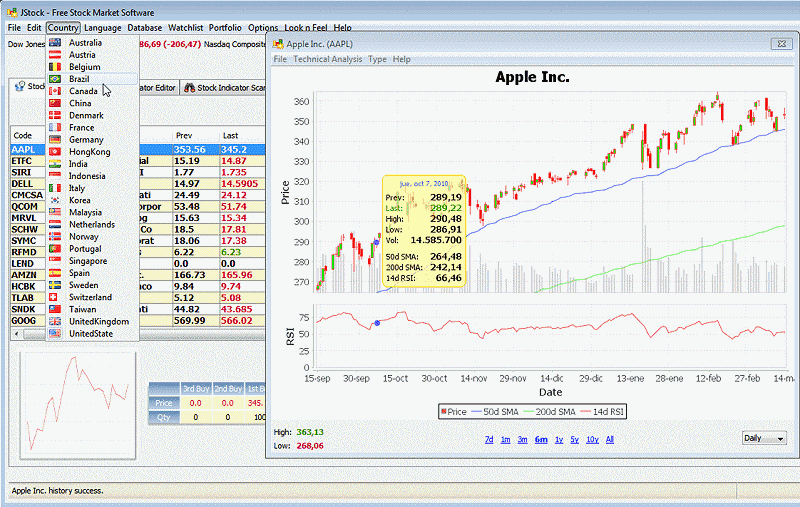Click the watchlist horizontal scrollbar left arrow
The image size is (800, 507).
[x=16, y=334]
